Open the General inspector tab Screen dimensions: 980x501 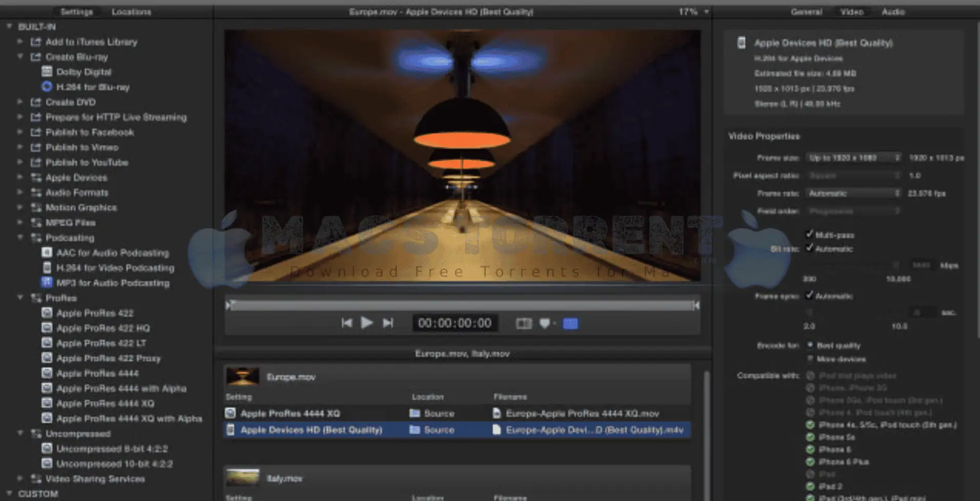pyautogui.click(x=806, y=11)
